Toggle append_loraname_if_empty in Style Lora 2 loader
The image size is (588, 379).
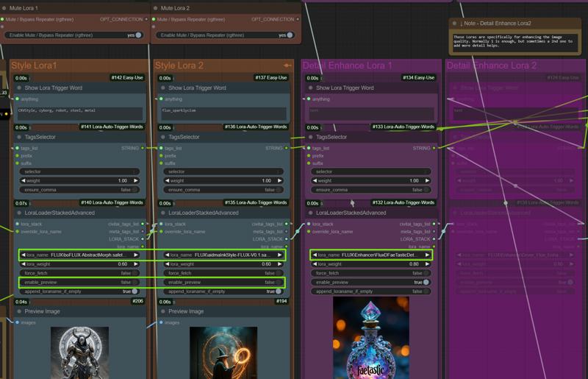223,291
